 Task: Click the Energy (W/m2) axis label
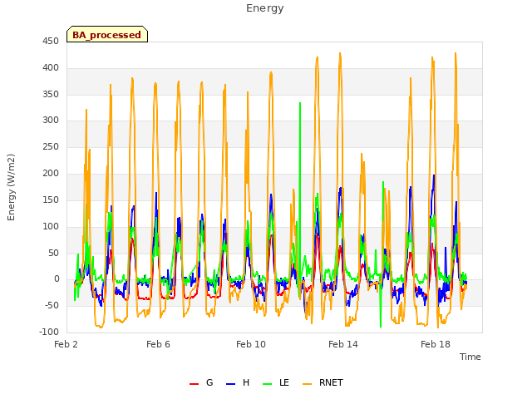(11, 187)
